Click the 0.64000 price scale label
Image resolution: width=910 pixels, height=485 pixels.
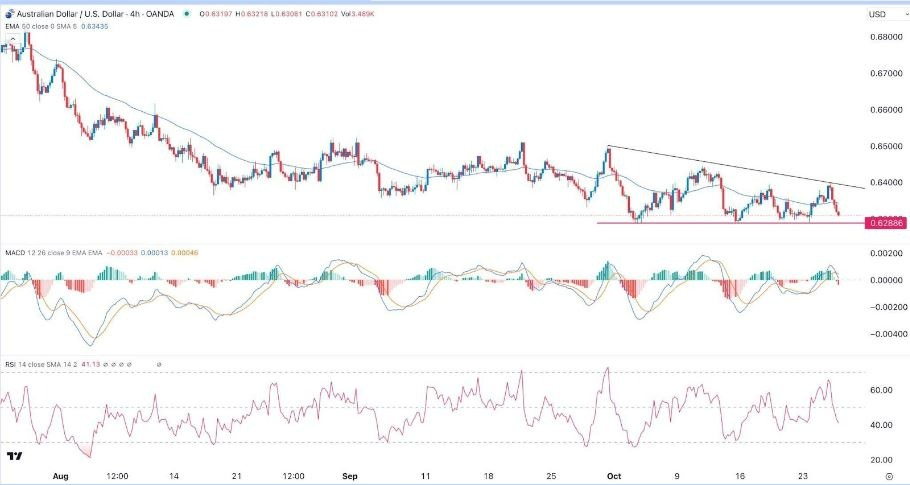[887, 183]
